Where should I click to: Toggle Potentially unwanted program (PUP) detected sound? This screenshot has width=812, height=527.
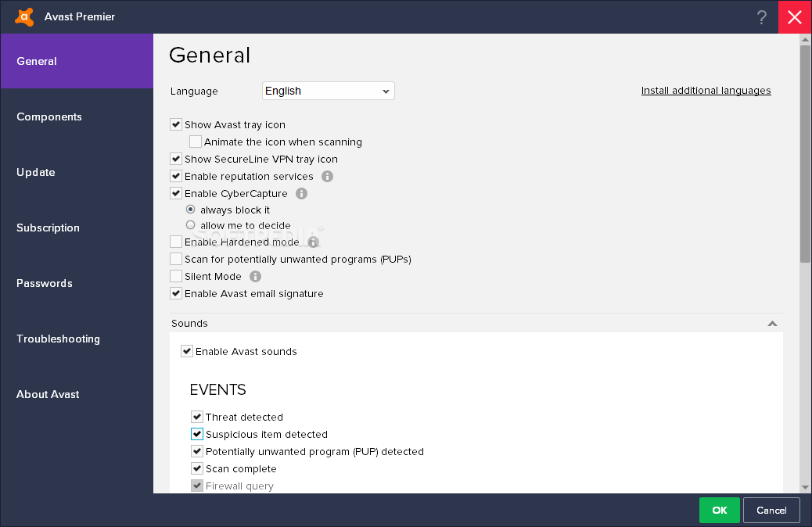coord(197,451)
